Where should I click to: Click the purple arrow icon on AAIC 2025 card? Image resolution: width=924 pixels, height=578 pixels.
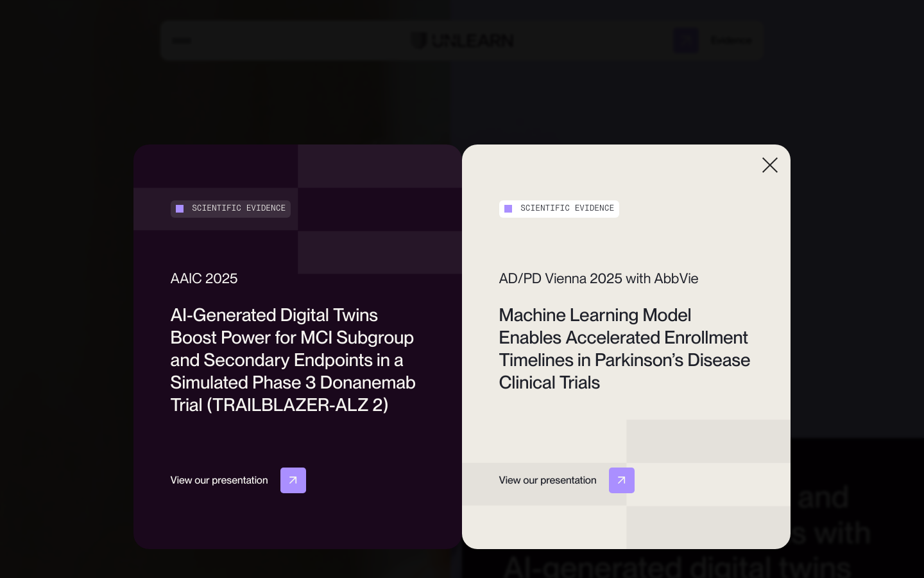click(293, 480)
